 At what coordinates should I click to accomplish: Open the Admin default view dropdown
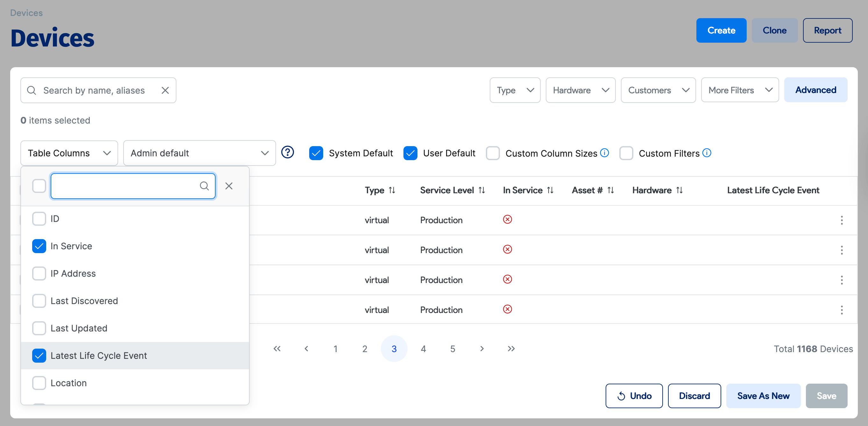pyautogui.click(x=199, y=153)
